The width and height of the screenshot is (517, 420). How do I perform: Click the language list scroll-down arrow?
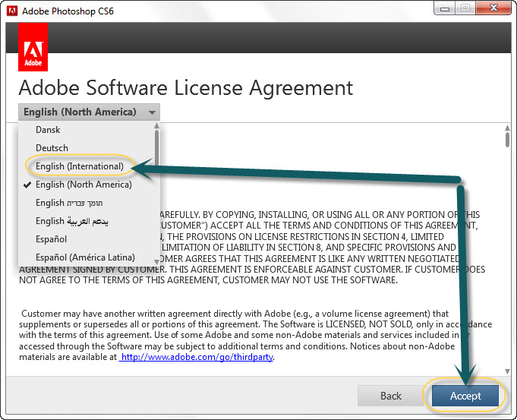pyautogui.click(x=156, y=262)
